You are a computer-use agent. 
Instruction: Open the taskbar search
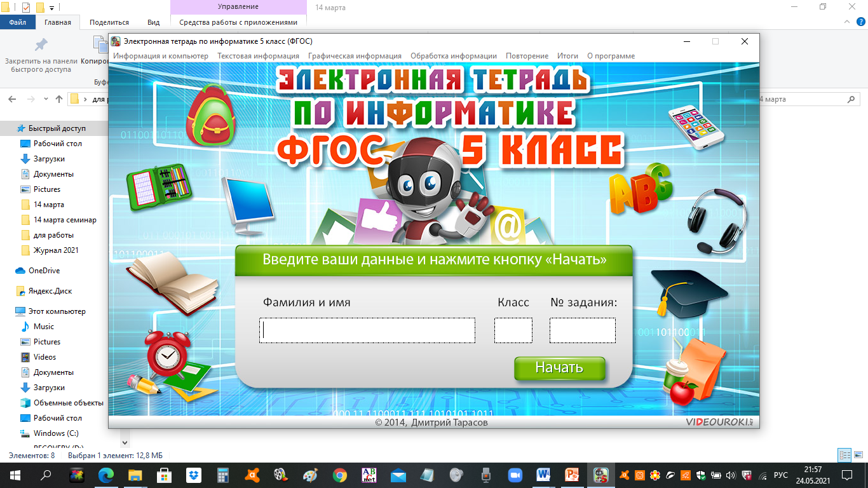click(46, 475)
